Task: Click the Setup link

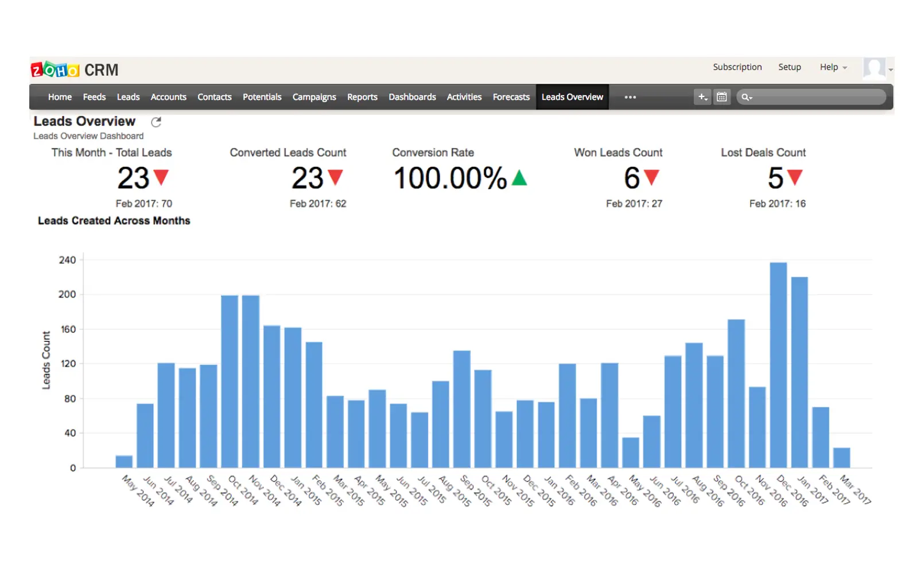Action: [x=789, y=67]
